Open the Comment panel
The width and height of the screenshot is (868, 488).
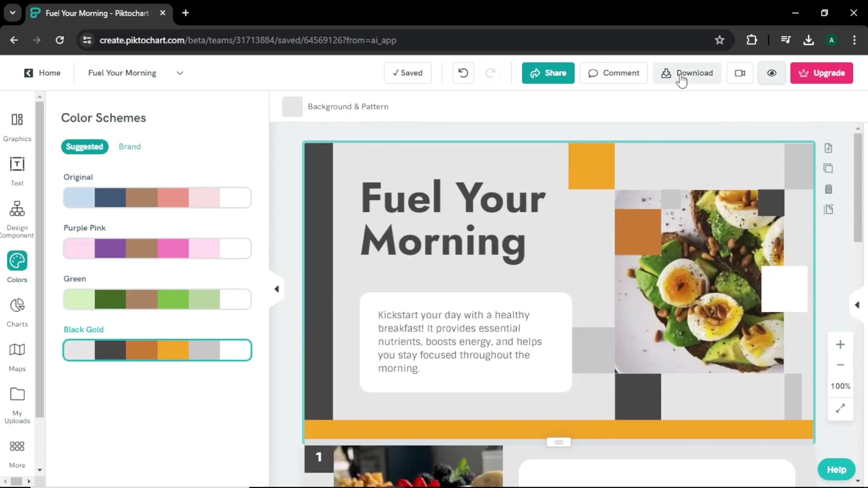point(613,73)
